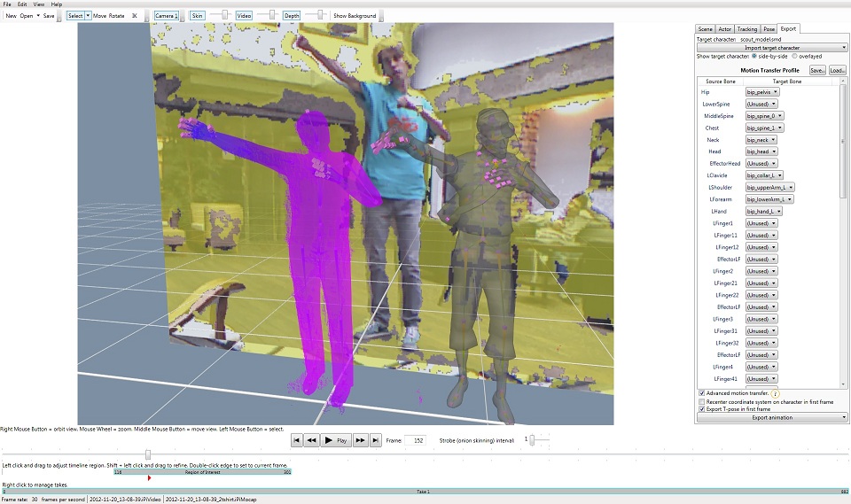Viewport: 851px width, 504px height.
Task: Switch to the Actor tab
Action: 724,29
